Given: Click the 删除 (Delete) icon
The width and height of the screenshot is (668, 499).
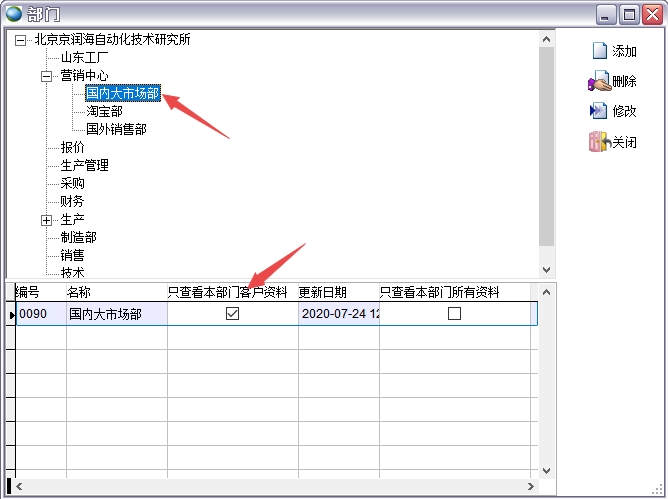Looking at the screenshot, I should pyautogui.click(x=599, y=81).
